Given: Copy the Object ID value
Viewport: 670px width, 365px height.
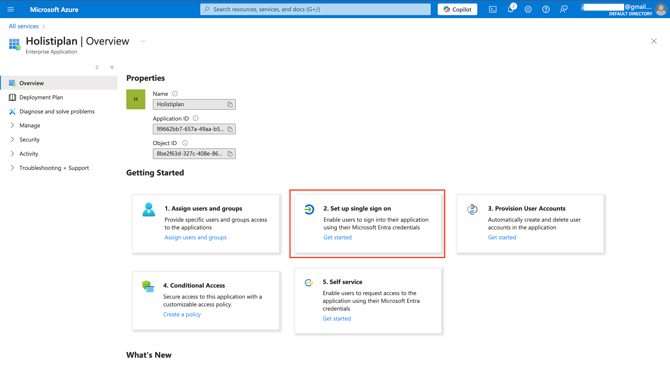Looking at the screenshot, I should click(230, 154).
